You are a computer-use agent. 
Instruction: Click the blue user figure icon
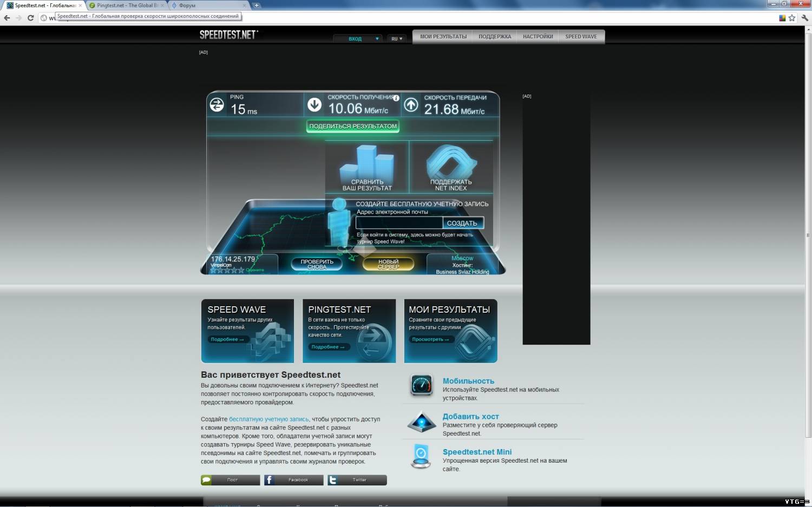(x=339, y=223)
